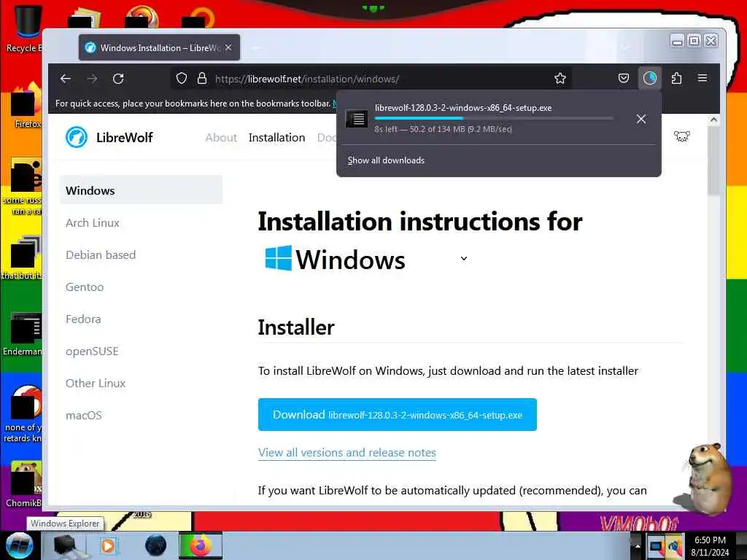Open the About nav item
This screenshot has width=747, height=560.
coord(221,138)
